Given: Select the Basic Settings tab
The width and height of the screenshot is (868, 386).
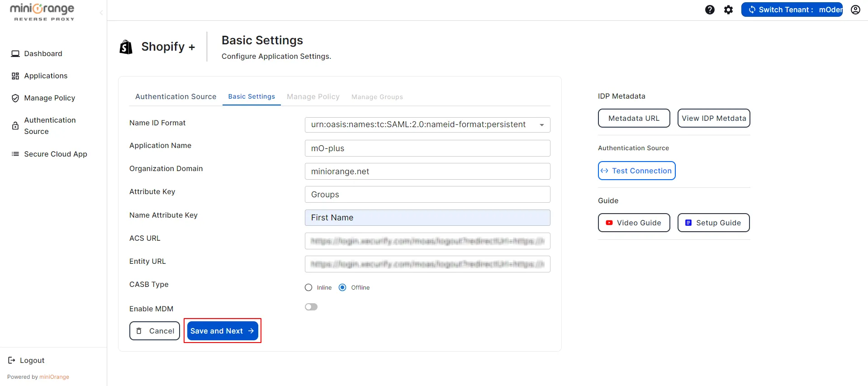Looking at the screenshot, I should tap(251, 96).
